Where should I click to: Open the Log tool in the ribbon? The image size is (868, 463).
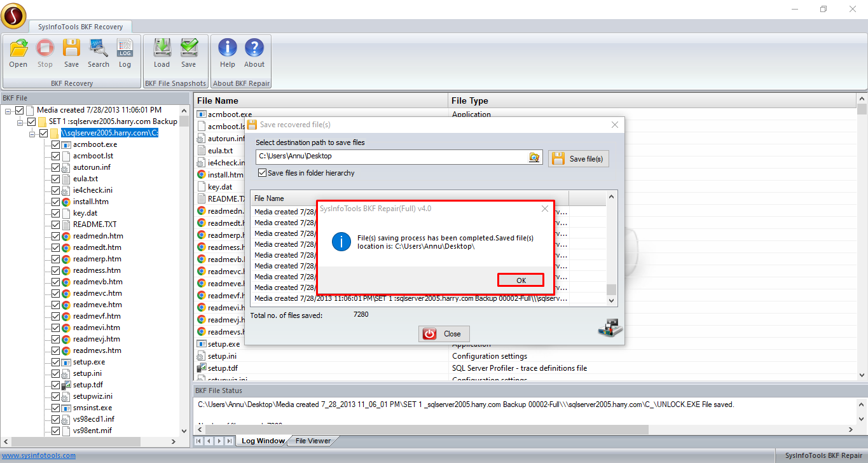(x=125, y=48)
